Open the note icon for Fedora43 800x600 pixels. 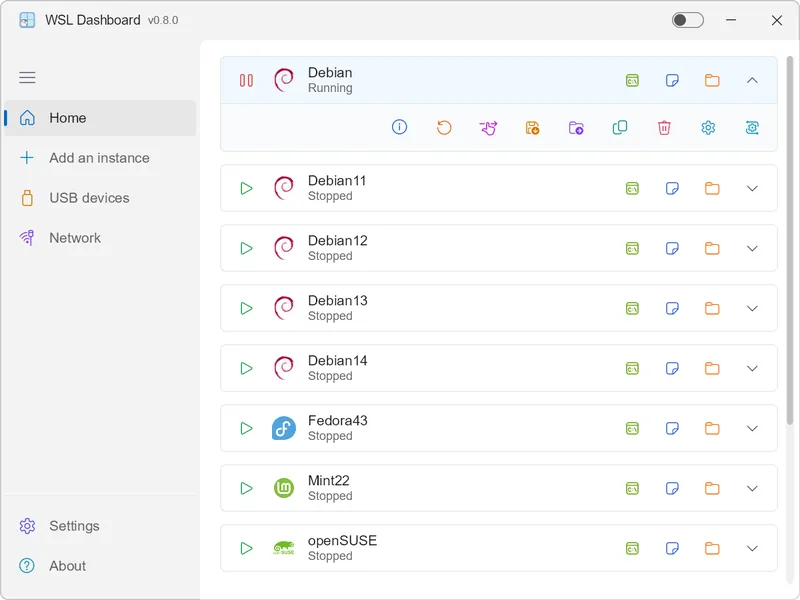point(672,428)
